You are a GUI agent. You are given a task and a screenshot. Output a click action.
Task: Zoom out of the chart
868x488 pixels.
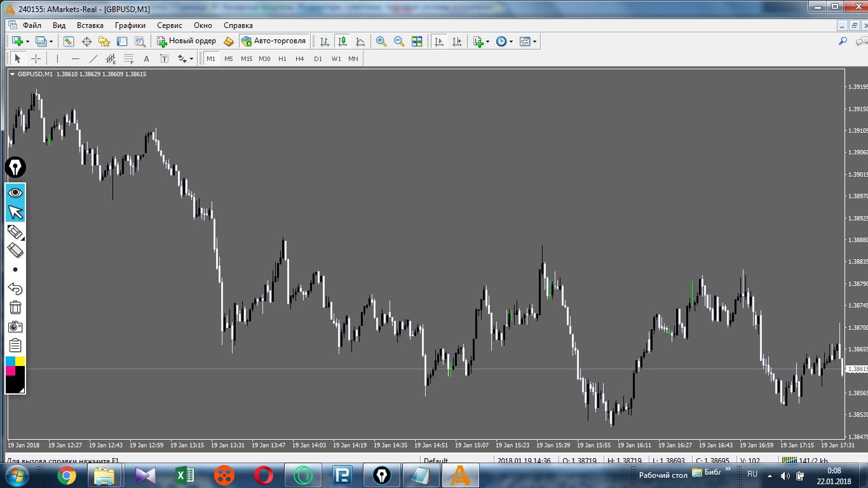(399, 41)
